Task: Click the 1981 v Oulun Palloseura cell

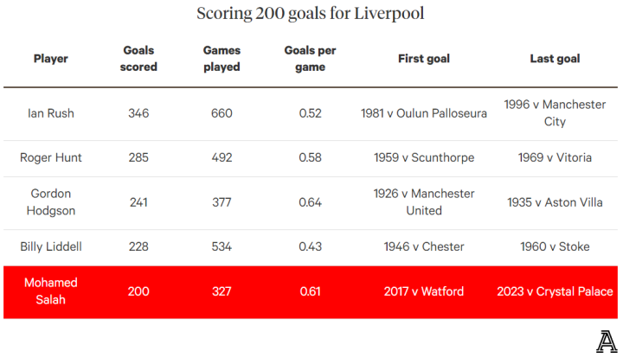Action: 424,113
